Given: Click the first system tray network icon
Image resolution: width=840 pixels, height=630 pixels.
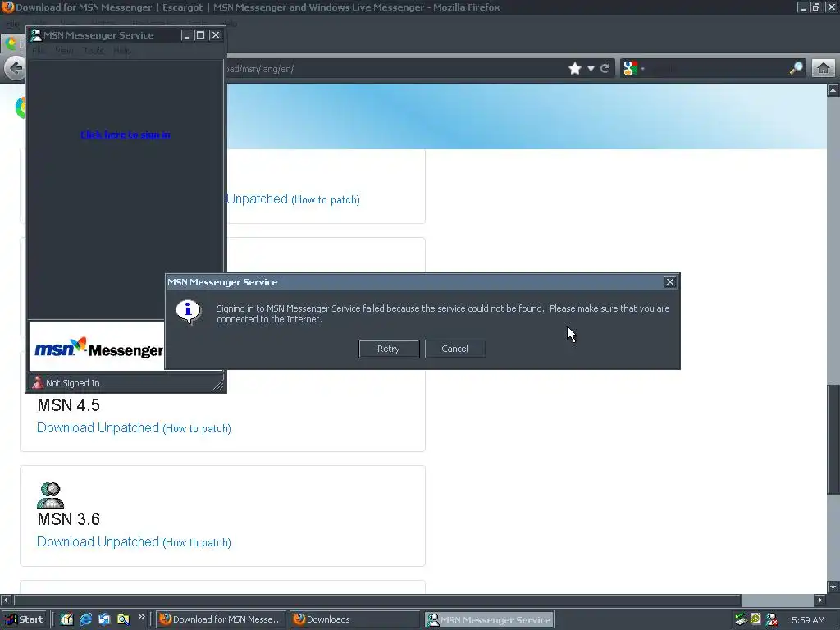Looking at the screenshot, I should coord(741,619).
